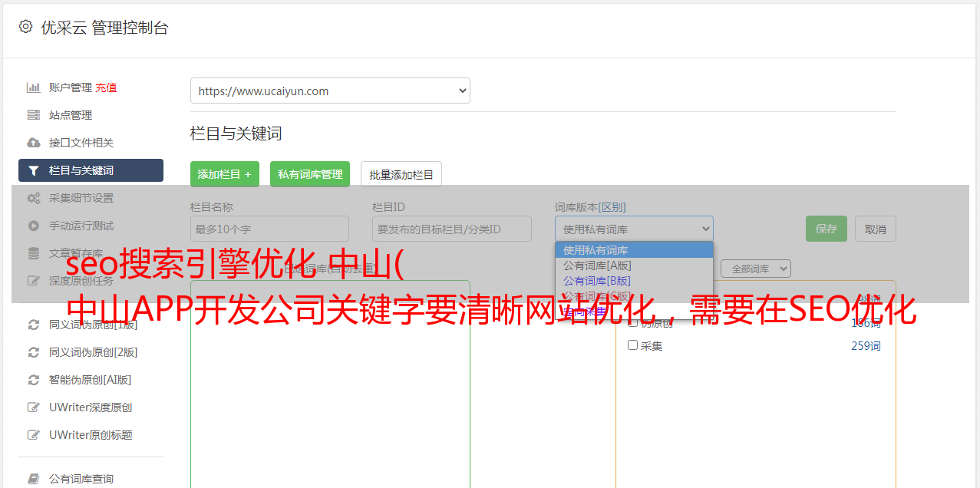Viewport: 980px width, 488px height.
Task: Click the red 充值 link
Action: [106, 87]
